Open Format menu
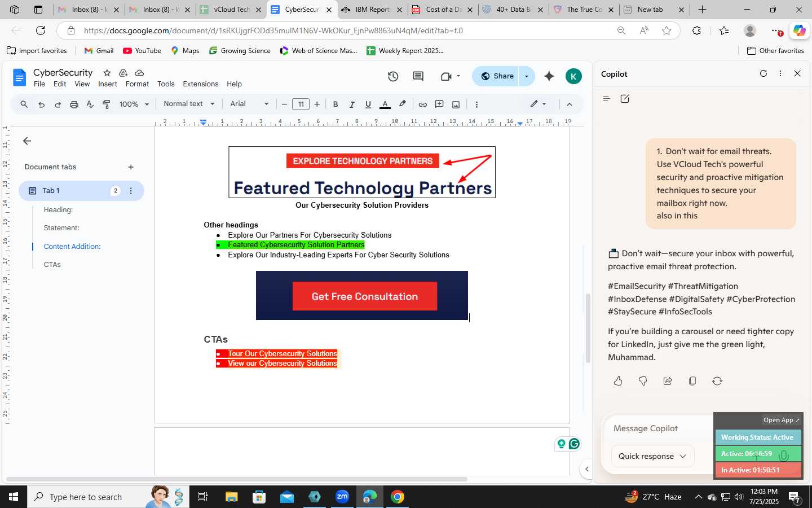This screenshot has width=812, height=508. pyautogui.click(x=137, y=84)
